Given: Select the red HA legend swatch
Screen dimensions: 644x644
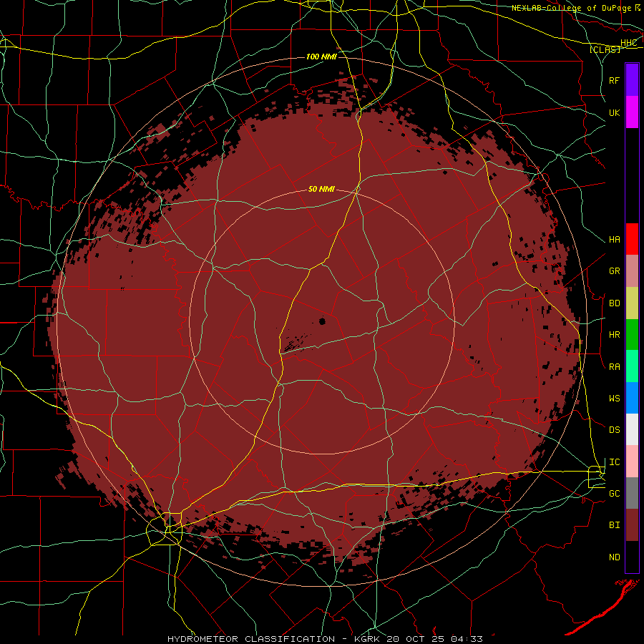Looking at the screenshot, I should point(632,239).
